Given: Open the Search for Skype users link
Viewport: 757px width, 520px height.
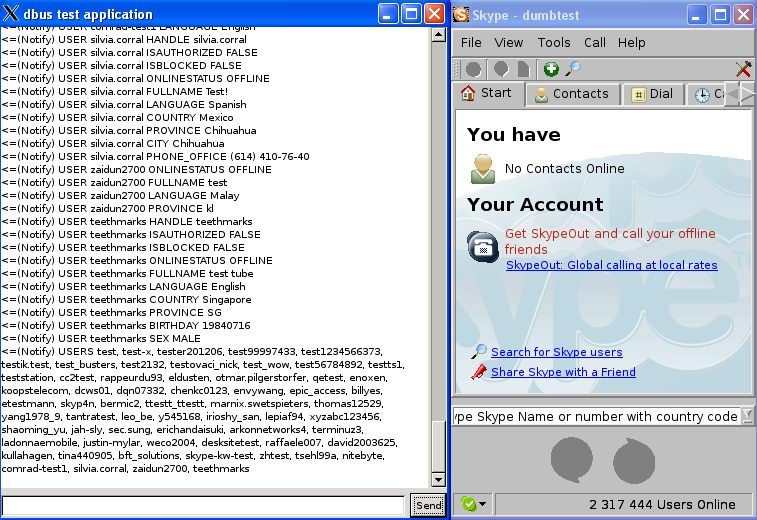Looking at the screenshot, I should pos(556,352).
